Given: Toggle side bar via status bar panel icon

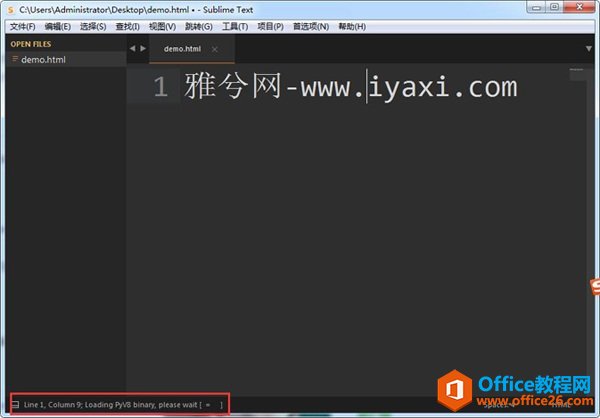Looking at the screenshot, I should (x=14, y=404).
